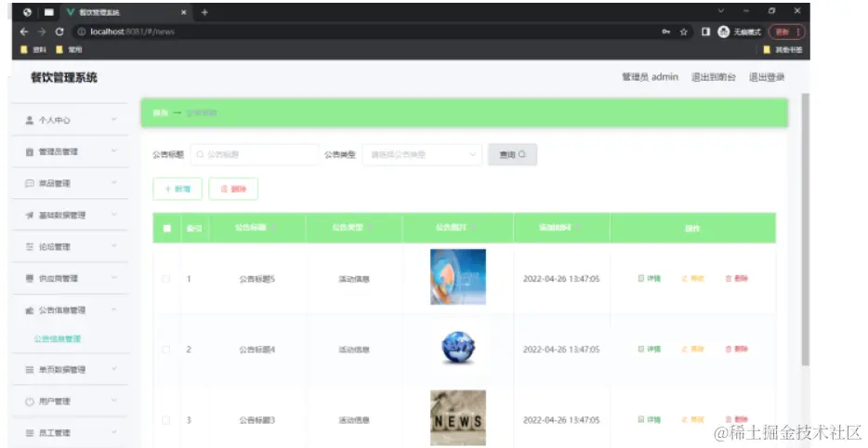The width and height of the screenshot is (868, 448).
Task: Open the 菜品管理 menu label
Action: click(54, 183)
